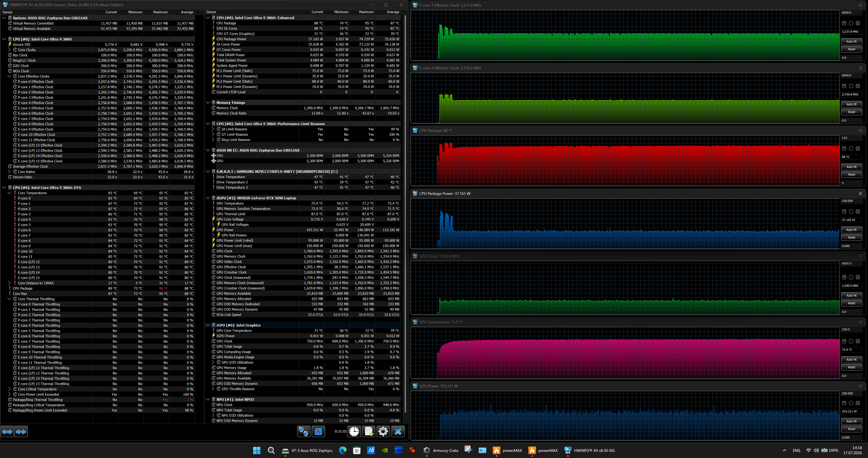Expand the IA Limit Reasons row
The image size is (868, 458).
[x=213, y=129]
